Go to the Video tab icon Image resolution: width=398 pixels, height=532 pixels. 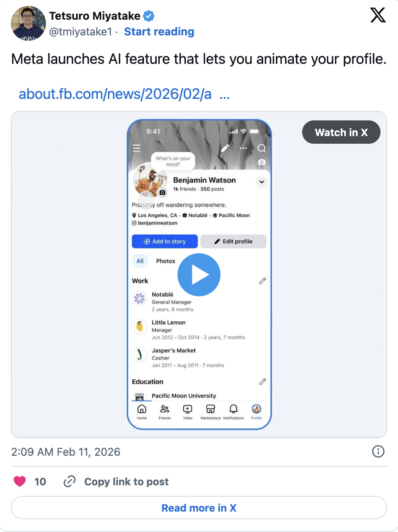click(187, 409)
